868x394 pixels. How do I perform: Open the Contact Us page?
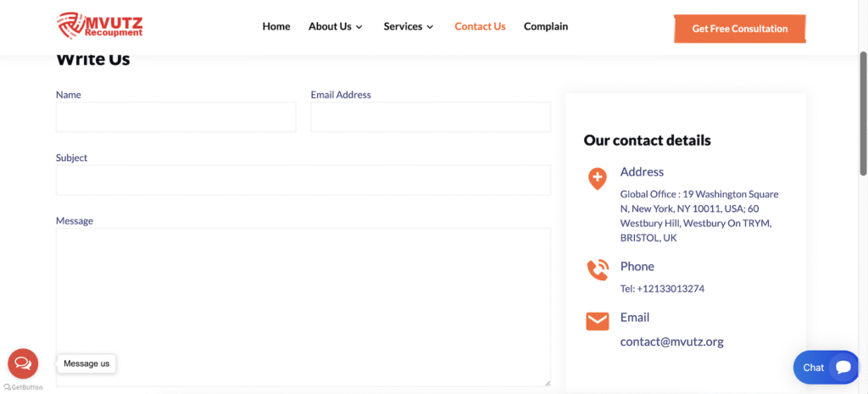pyautogui.click(x=480, y=26)
